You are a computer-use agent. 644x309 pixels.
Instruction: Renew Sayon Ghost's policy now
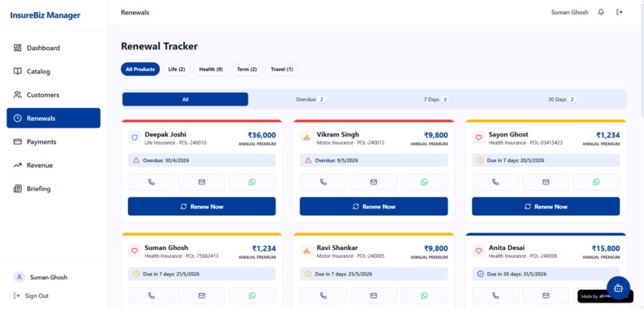546,207
